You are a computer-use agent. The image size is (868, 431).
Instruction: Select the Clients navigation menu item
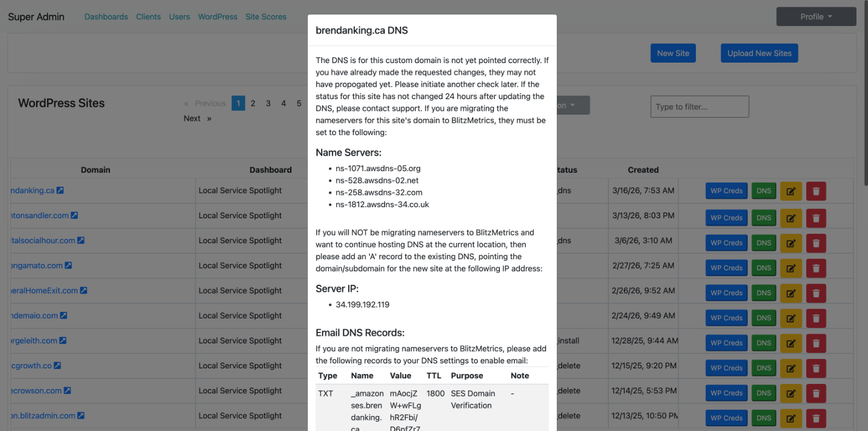pos(148,17)
